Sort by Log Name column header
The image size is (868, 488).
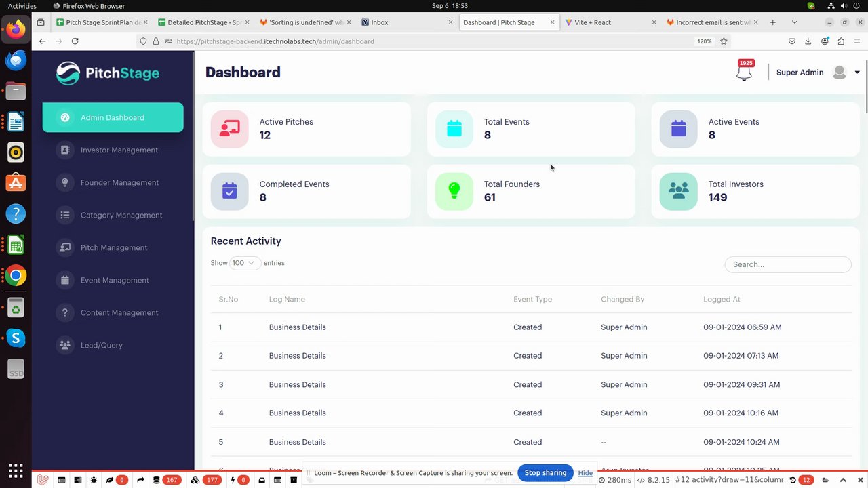click(287, 299)
